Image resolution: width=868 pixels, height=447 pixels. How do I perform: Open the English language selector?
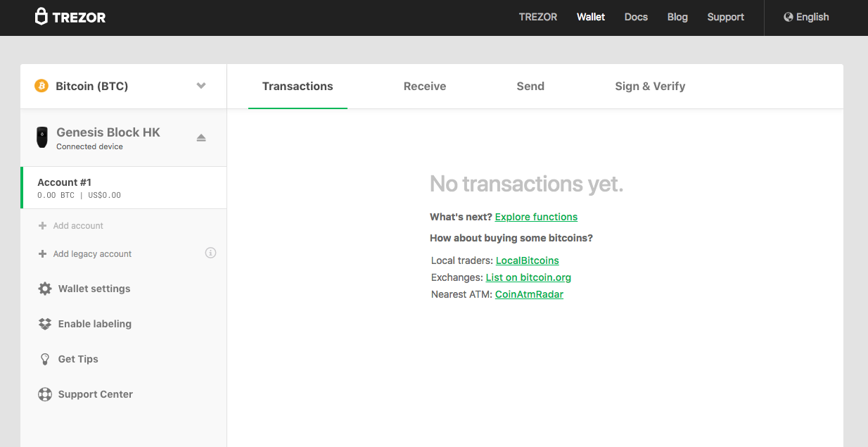pos(806,17)
